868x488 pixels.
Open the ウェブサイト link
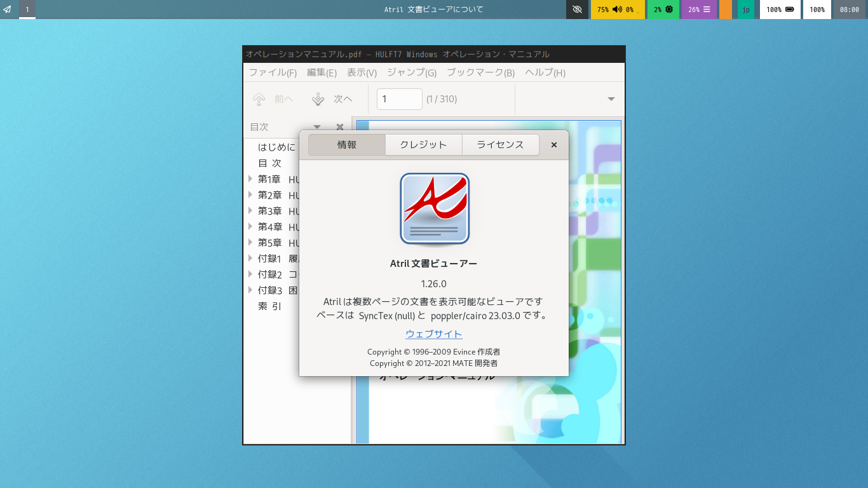(434, 334)
